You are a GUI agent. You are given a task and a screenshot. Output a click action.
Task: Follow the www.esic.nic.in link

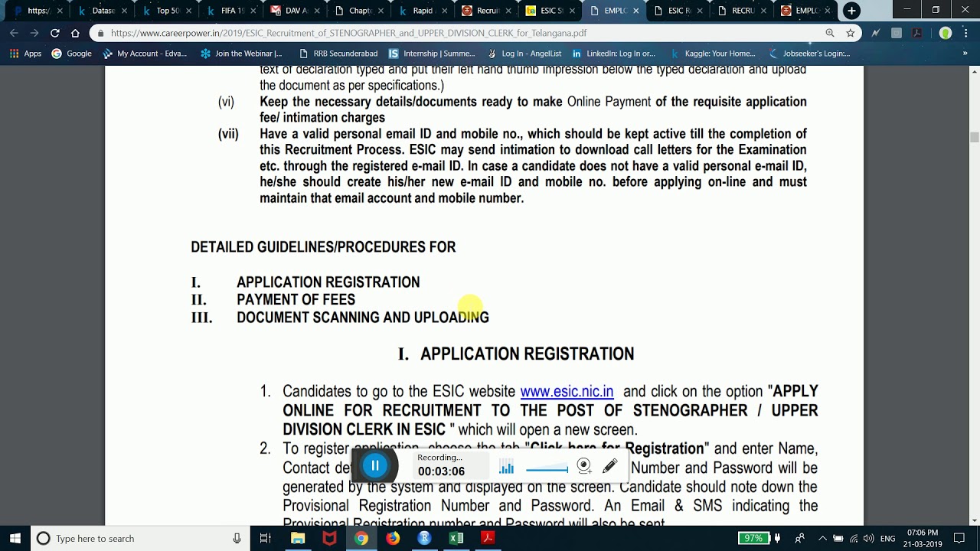[567, 391]
